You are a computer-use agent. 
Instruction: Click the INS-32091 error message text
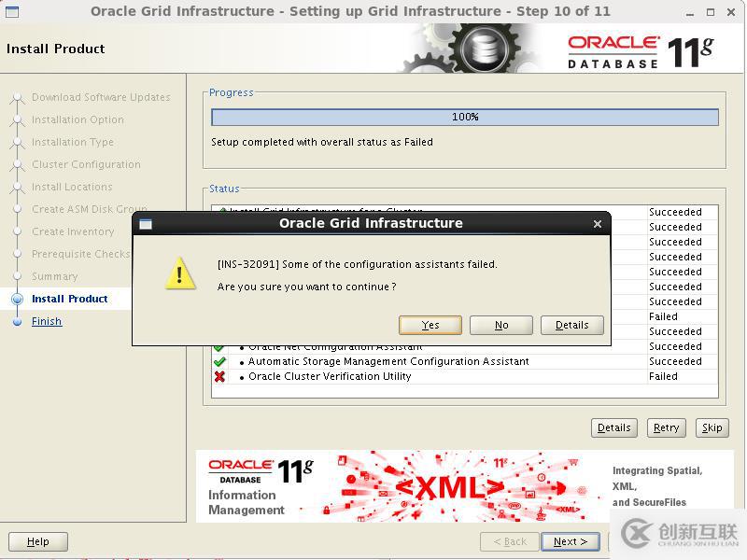coord(358,264)
